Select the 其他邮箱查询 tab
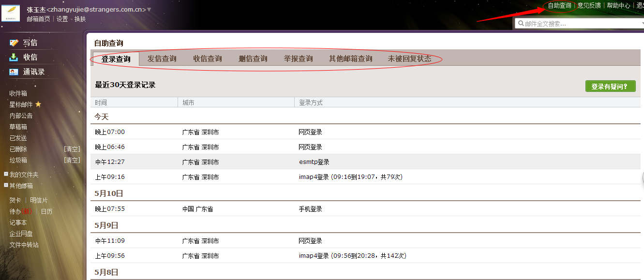Screen dimensions: 644x280 350,59
